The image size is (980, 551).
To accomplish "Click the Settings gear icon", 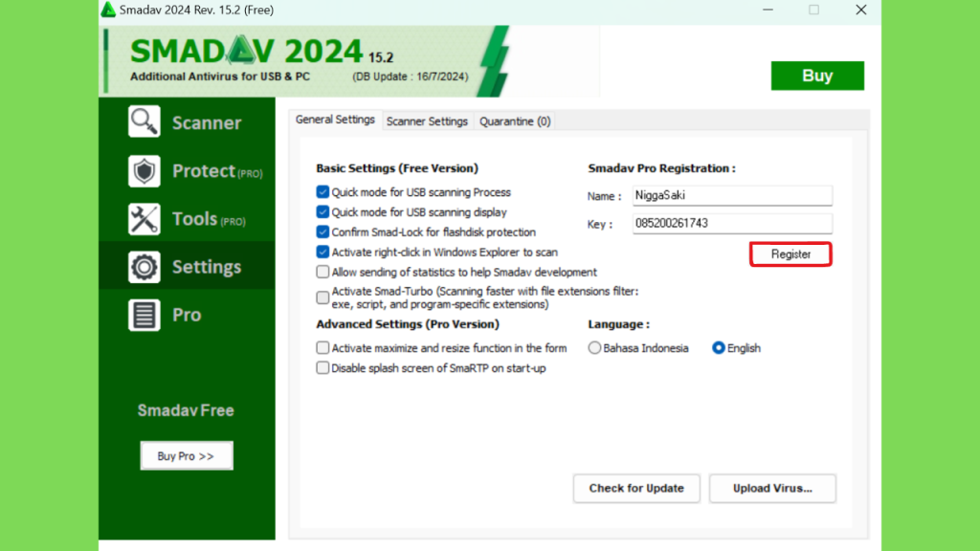I will point(145,268).
